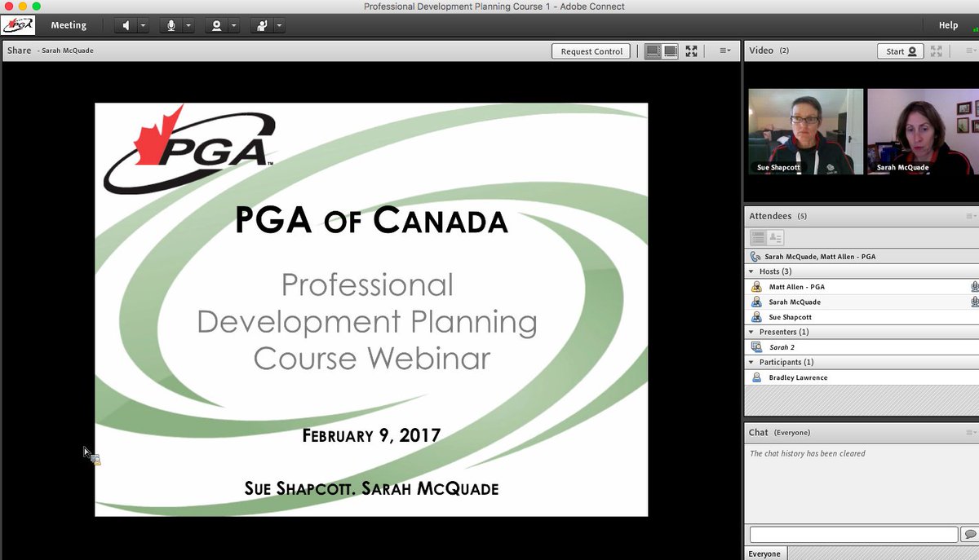Screen dimensions: 979x560
Task: Select Bradley Lawrence in the Participants list
Action: pyautogui.click(x=862, y=377)
